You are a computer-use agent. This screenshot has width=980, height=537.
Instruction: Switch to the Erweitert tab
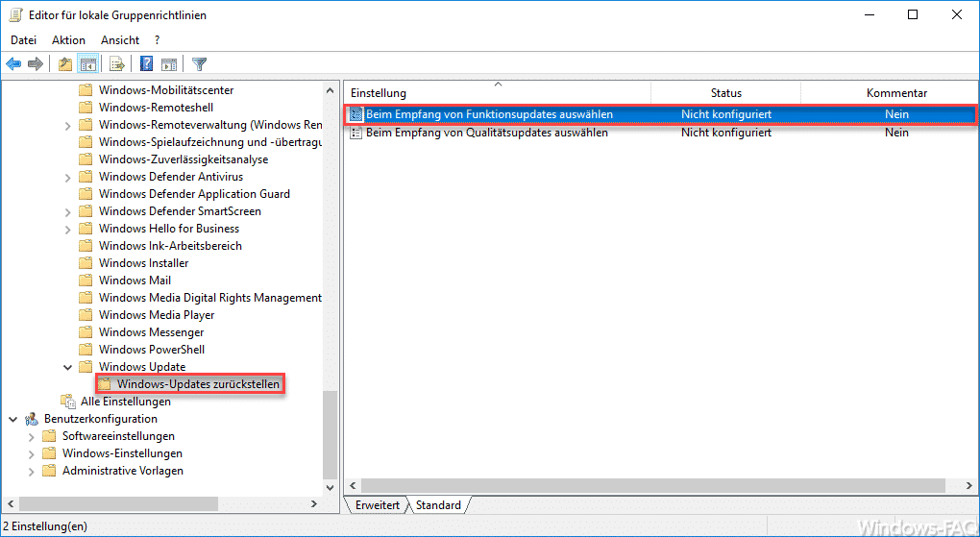377,505
